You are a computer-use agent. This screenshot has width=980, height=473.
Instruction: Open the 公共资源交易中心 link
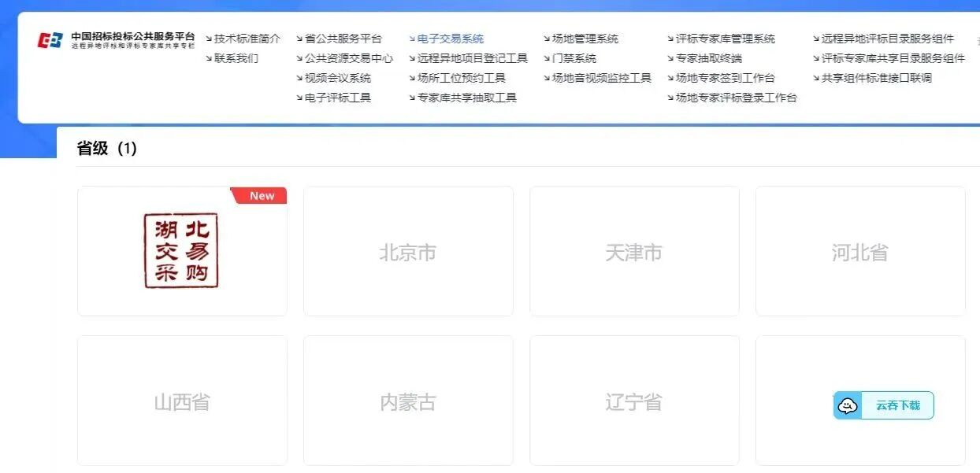(347, 57)
